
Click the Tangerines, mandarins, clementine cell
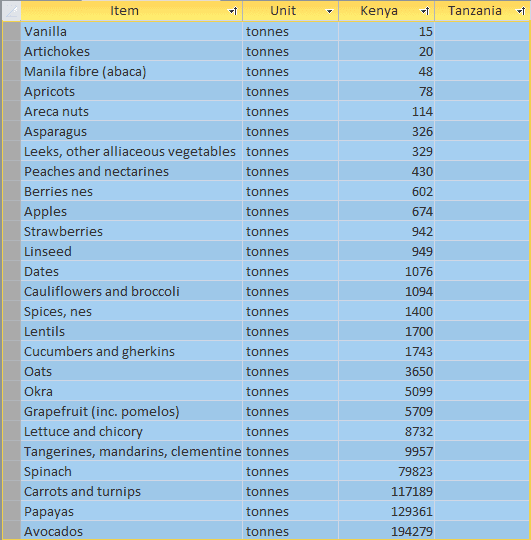click(x=132, y=451)
